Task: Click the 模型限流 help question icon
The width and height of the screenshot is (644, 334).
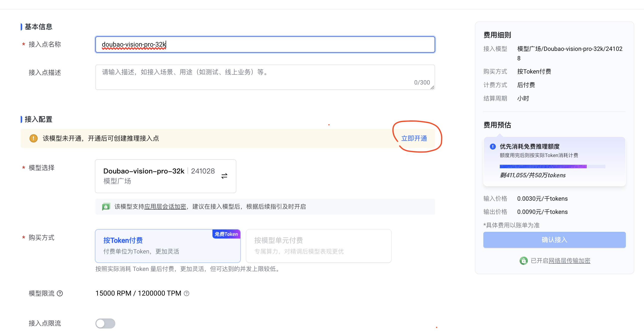Action: point(60,293)
